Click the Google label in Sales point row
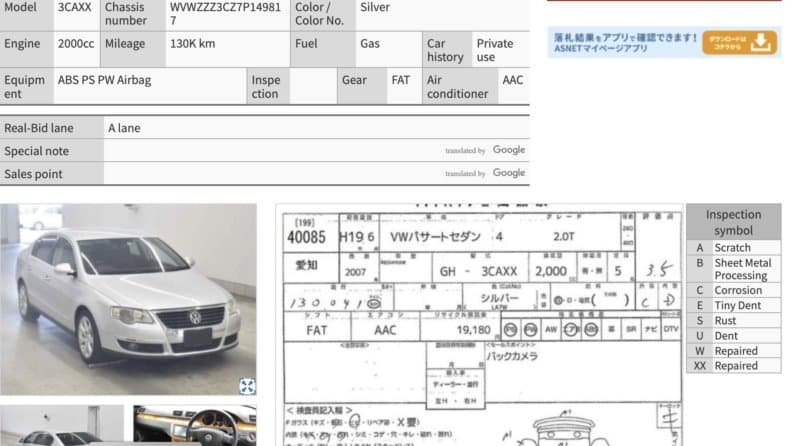The height and width of the screenshot is (446, 800). (x=509, y=173)
